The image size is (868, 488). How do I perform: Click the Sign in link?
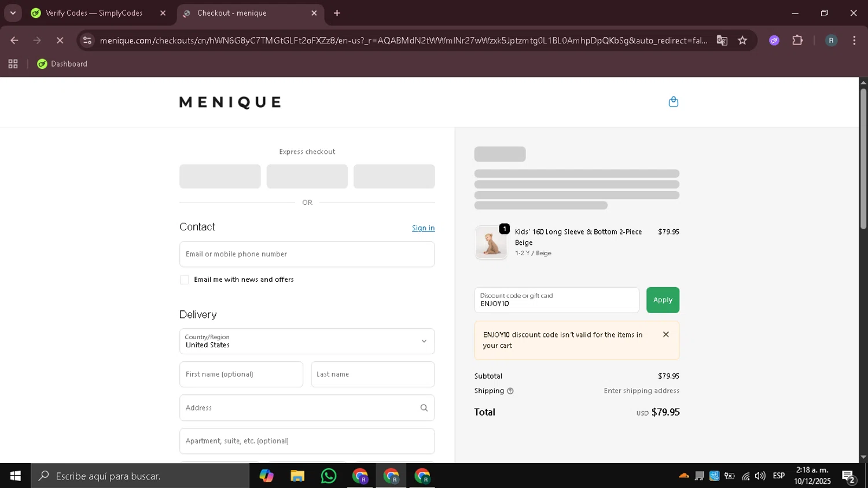(423, 228)
